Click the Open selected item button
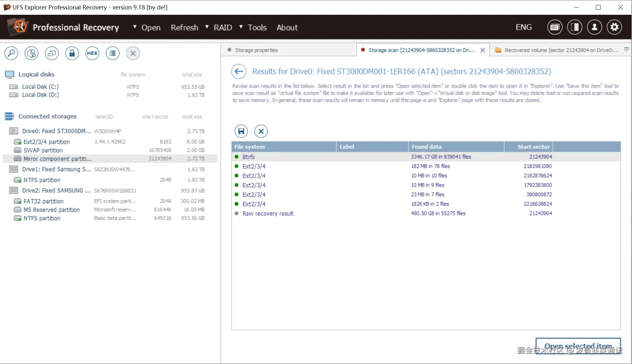Viewport: 632px width, 364px height. coord(578,346)
